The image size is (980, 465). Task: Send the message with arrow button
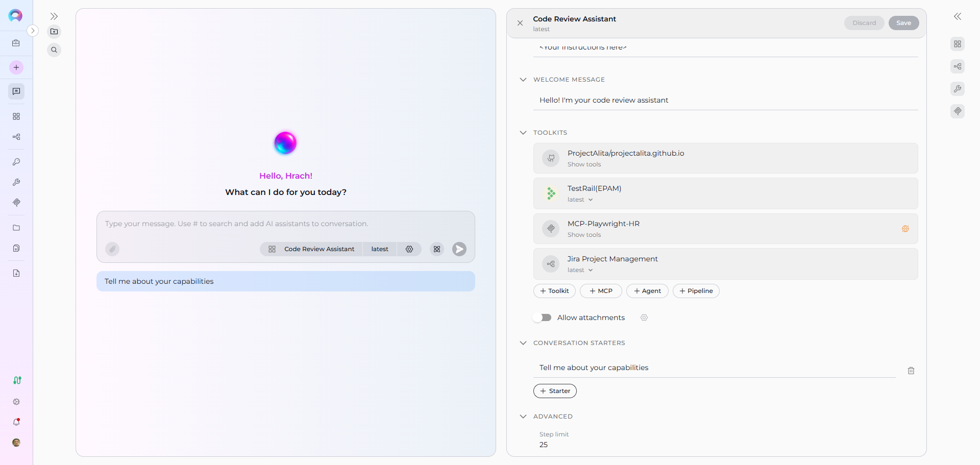point(459,249)
